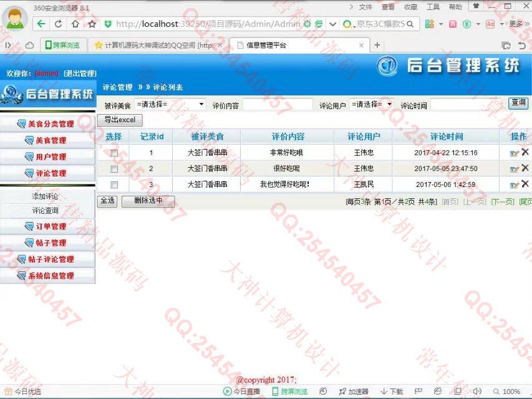The image size is (532, 399).
Task: Open the 工具 menu in the browser
Action: click(433, 7)
